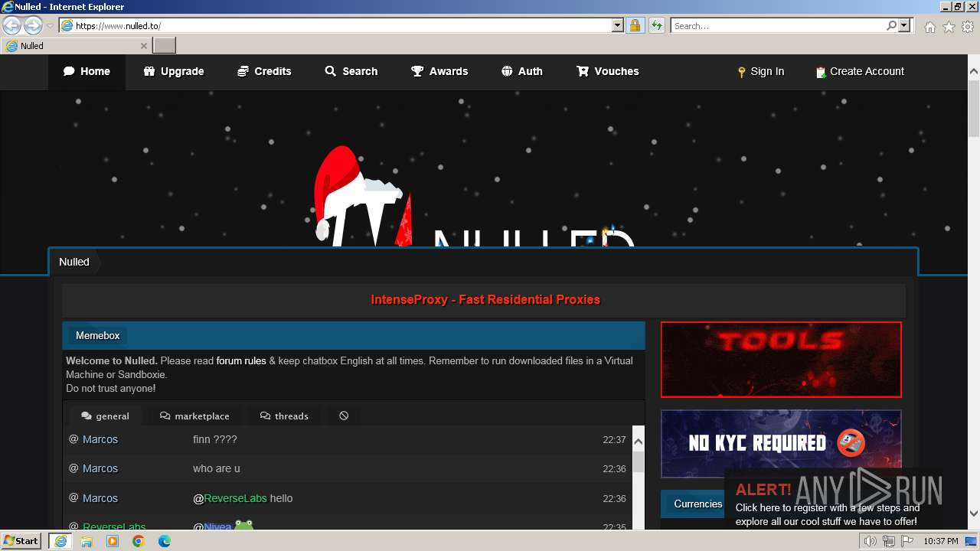This screenshot has height=551, width=980.
Task: Click Marcos username on 'who are u' message
Action: pyautogui.click(x=100, y=468)
